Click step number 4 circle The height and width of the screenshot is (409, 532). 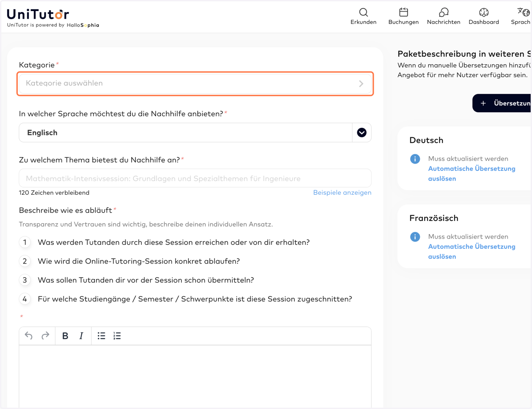pyautogui.click(x=25, y=299)
